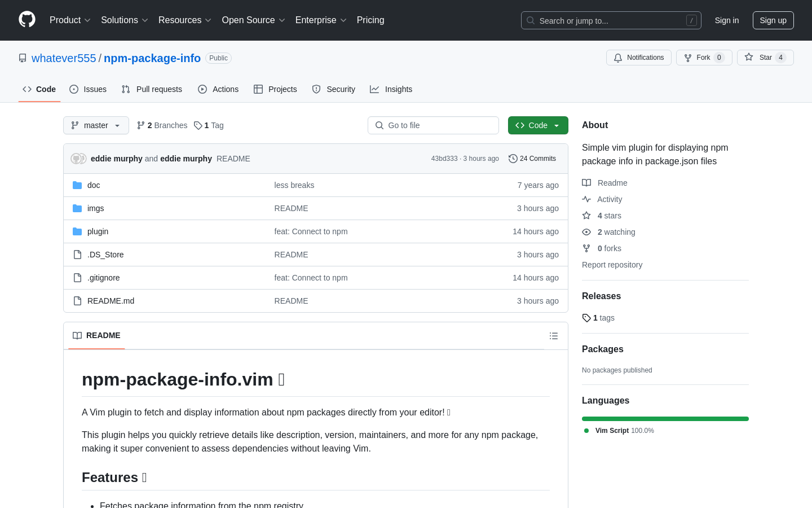Open plugin's 'feat: Connect to npm' commit

311,231
